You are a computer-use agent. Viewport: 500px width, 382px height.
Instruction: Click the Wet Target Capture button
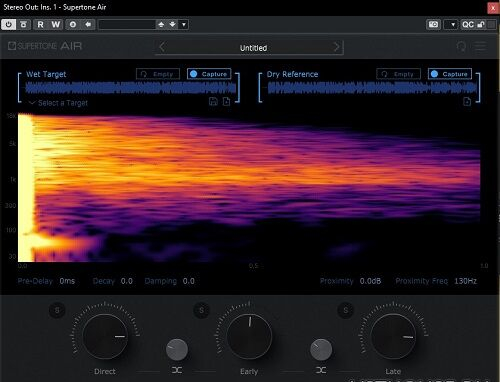209,74
